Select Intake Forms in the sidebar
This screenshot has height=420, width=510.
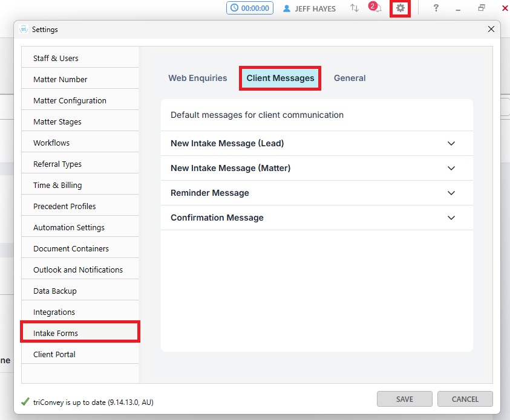(80, 333)
